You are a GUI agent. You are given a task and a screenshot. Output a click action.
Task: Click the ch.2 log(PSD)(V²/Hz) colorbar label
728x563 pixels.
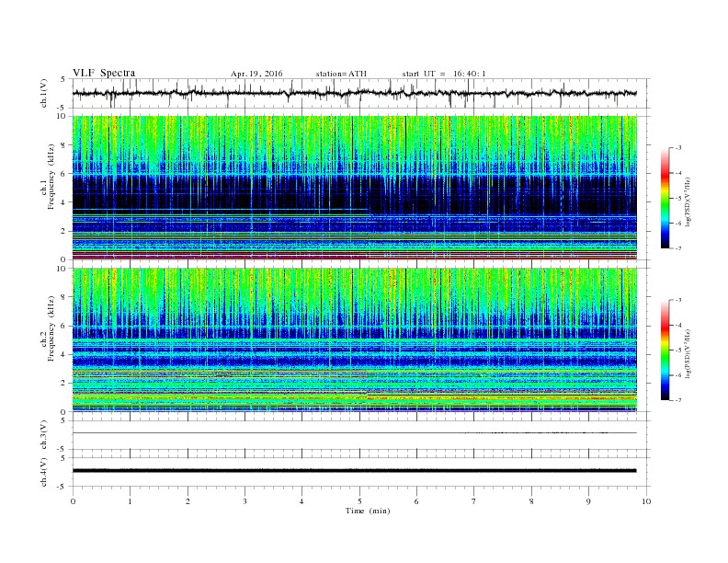688,353
